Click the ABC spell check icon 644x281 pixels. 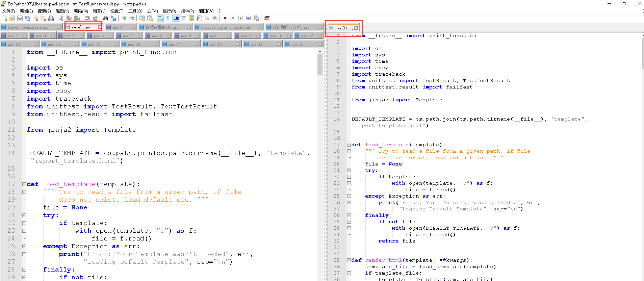point(267,18)
